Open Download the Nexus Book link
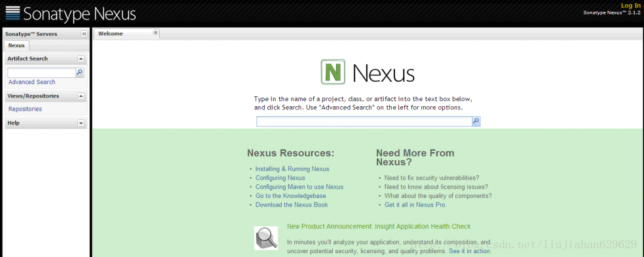 coord(292,204)
